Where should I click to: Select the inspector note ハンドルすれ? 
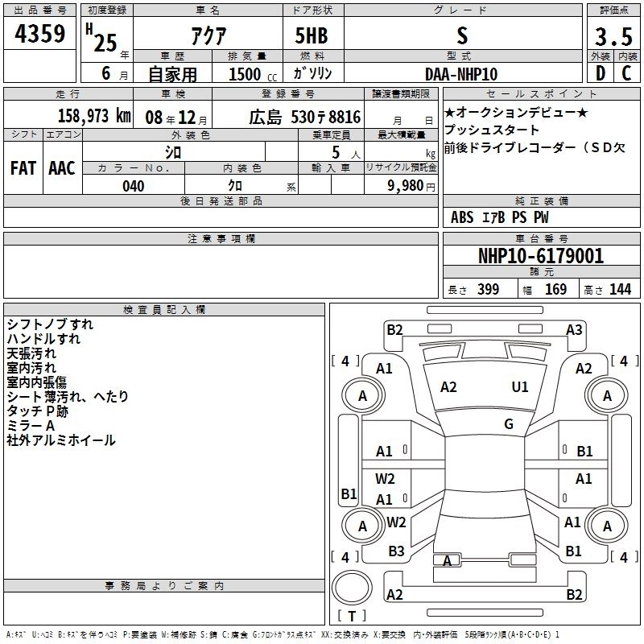[x=43, y=339]
